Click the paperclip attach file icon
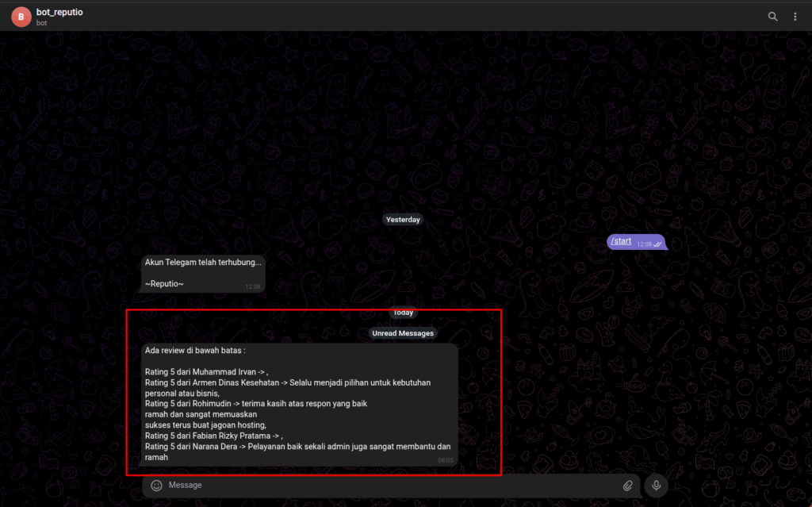 [627, 485]
